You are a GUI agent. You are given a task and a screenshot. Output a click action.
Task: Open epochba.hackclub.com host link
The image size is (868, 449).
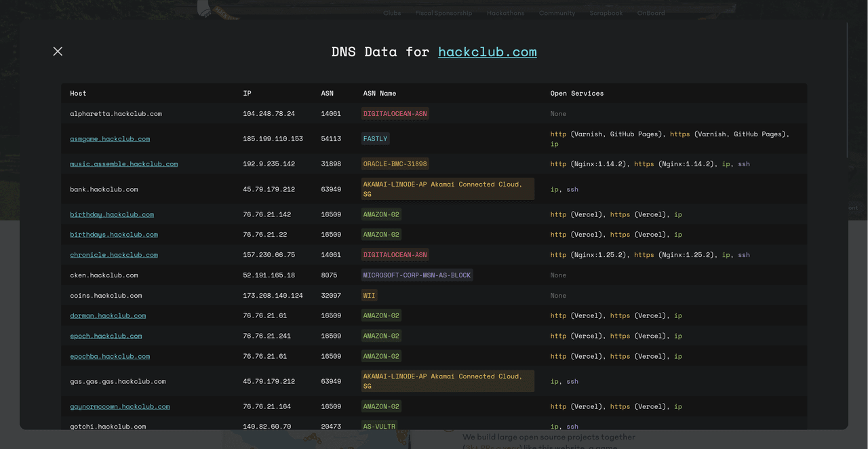[110, 357]
